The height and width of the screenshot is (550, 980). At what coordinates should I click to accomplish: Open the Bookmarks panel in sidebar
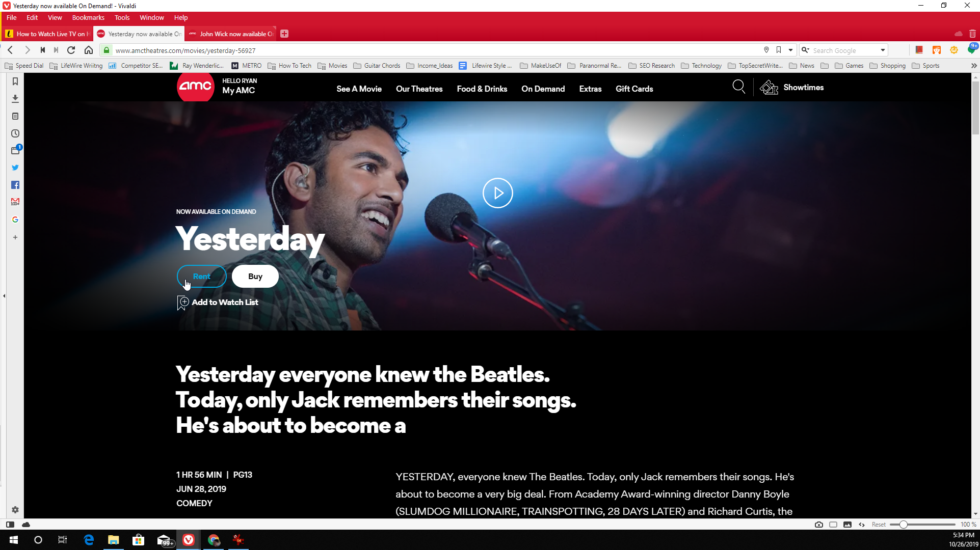click(15, 81)
